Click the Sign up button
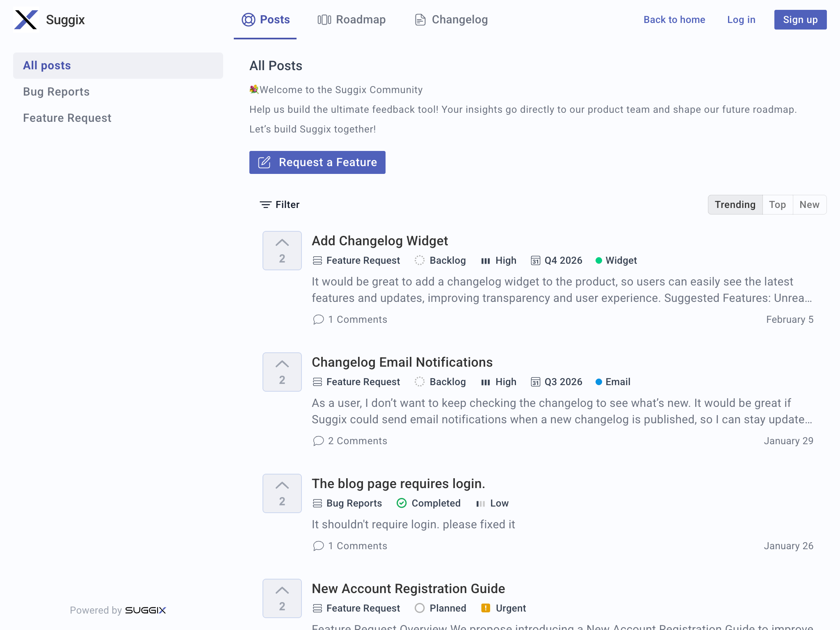 pyautogui.click(x=800, y=20)
